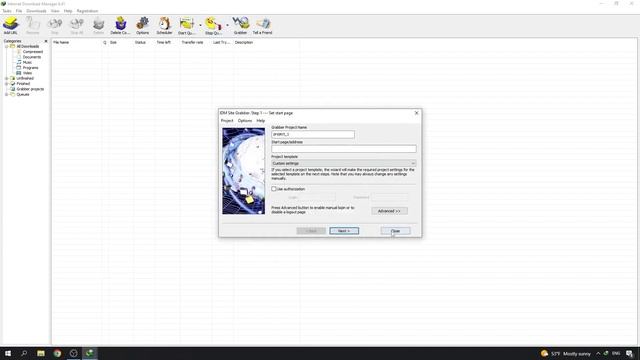640x360 pixels.
Task: Click the disabled < Back button
Action: tap(311, 231)
